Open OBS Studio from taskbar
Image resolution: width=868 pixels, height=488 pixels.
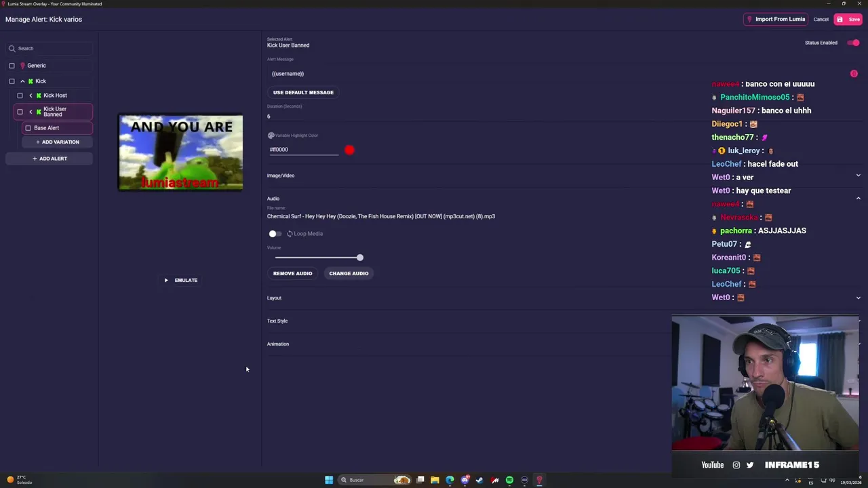(524, 480)
